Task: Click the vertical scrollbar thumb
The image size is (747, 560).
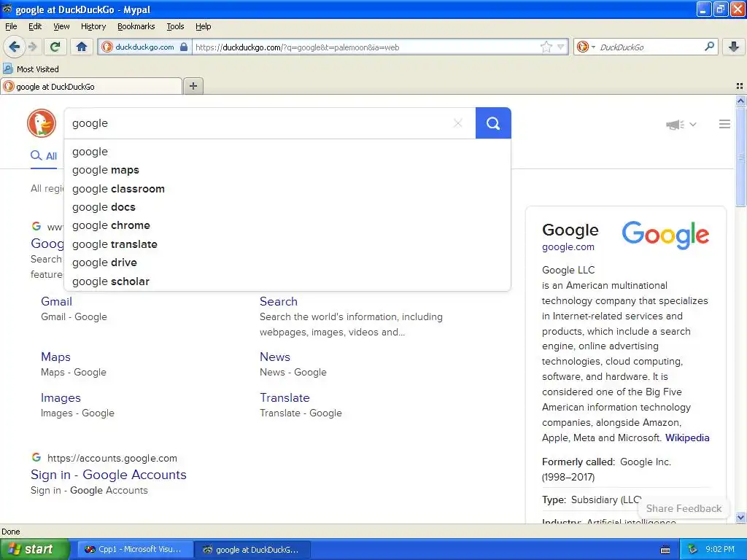Action: tap(740, 157)
